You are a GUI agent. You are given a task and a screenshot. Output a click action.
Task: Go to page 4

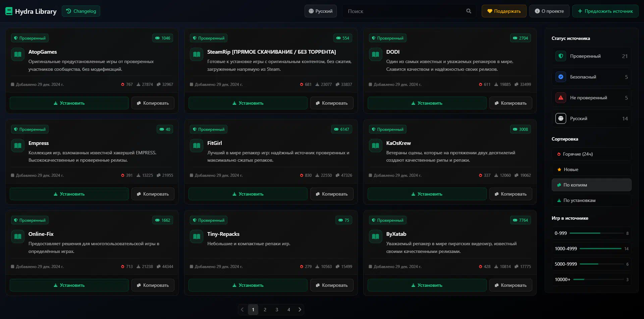[x=288, y=310]
